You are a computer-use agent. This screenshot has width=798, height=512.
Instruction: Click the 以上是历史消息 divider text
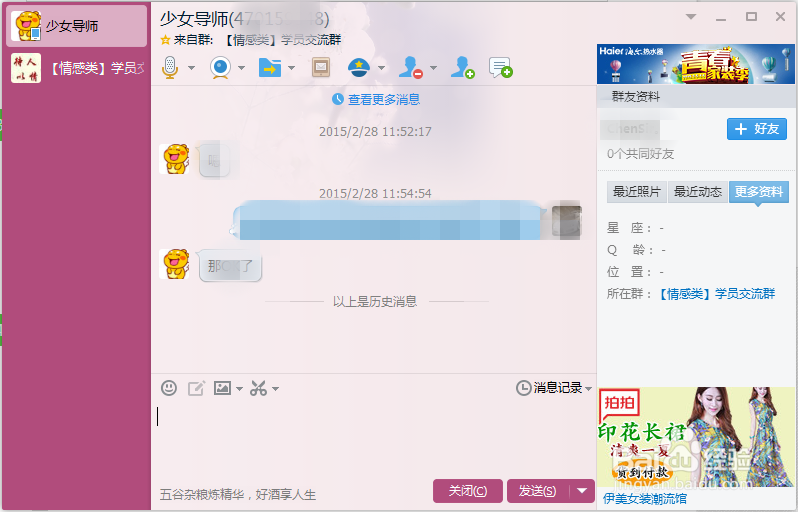375,301
